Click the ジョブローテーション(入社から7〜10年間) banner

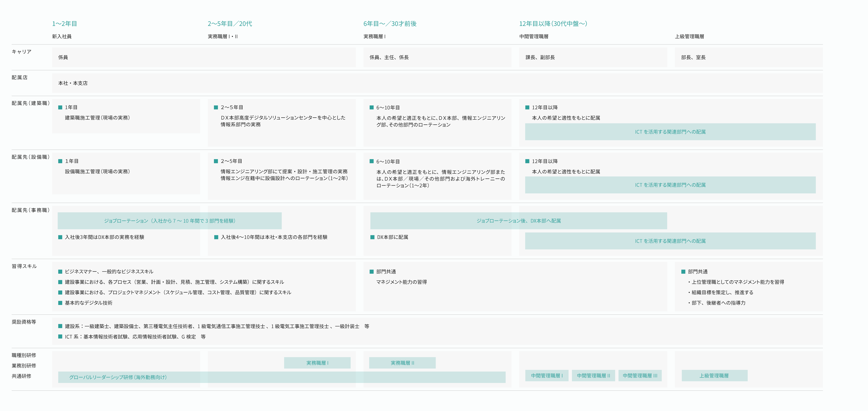click(x=169, y=221)
